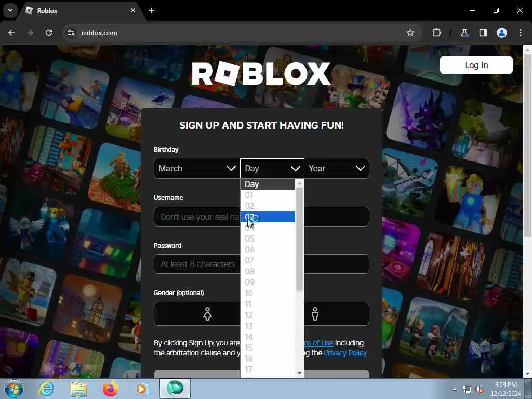The image size is (532, 399).
Task: Select day 08 from the list
Action: tap(268, 271)
